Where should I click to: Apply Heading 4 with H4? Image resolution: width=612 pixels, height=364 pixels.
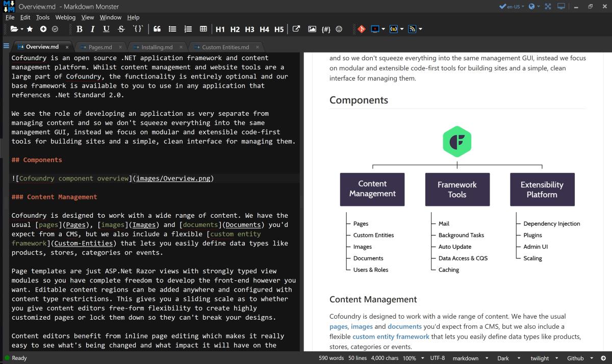coord(264,29)
